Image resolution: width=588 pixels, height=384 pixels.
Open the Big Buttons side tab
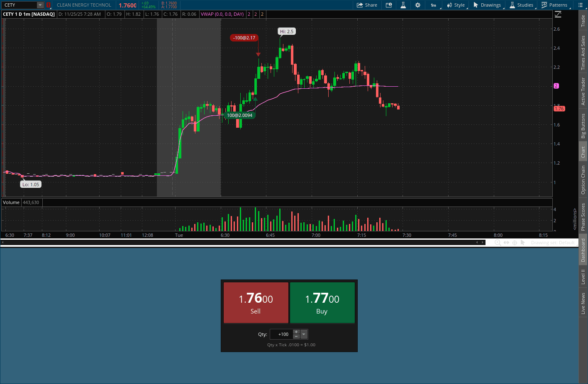tap(583, 126)
